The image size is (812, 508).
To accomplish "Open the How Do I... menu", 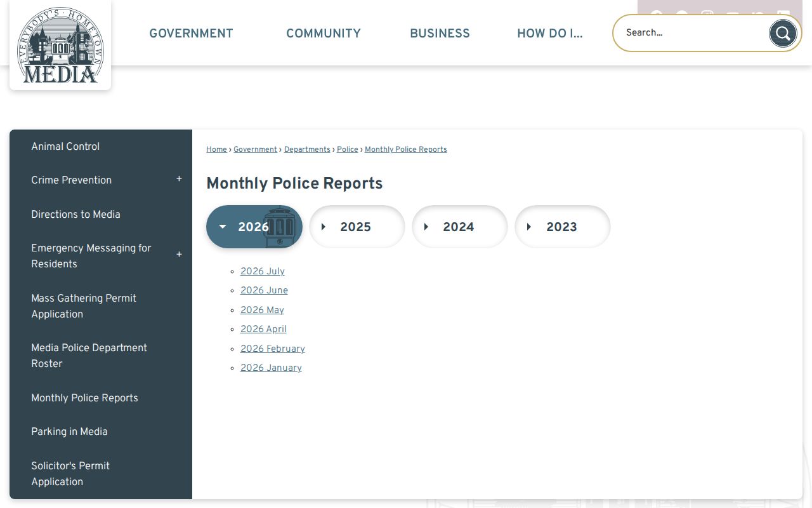I will 550,34.
